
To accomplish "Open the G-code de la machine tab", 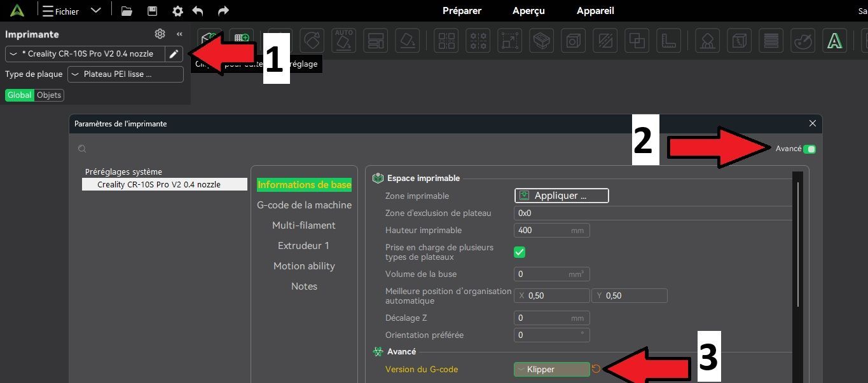I will click(304, 205).
